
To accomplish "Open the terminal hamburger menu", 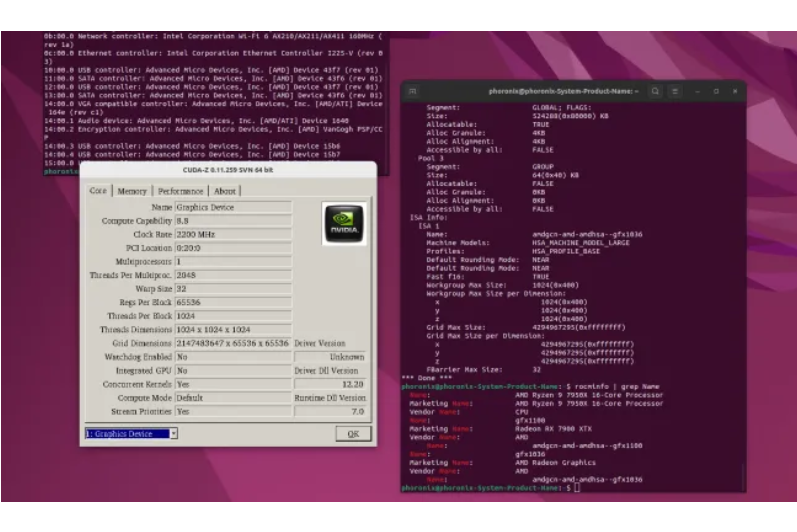I will coord(675,91).
